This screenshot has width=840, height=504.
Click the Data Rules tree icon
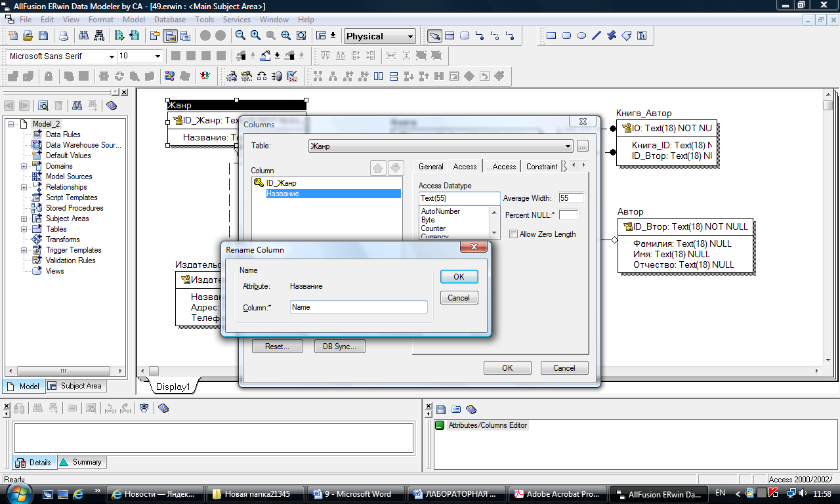point(37,135)
